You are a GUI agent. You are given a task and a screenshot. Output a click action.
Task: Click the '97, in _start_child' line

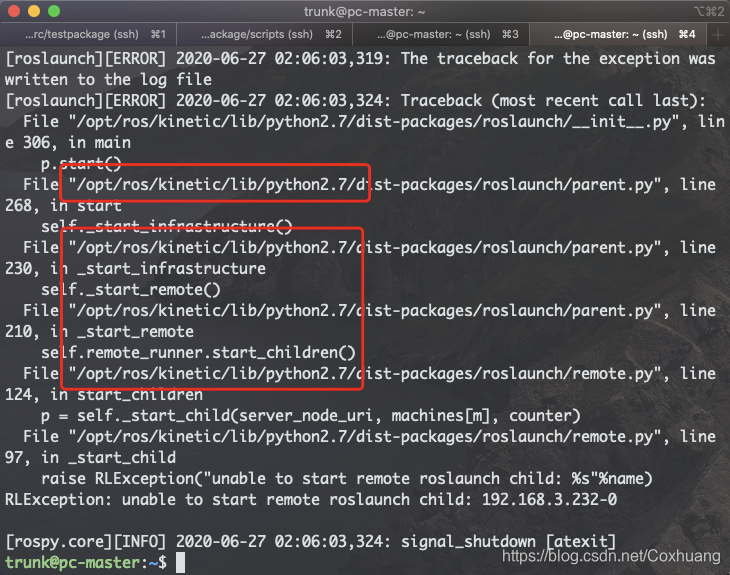tap(90, 457)
